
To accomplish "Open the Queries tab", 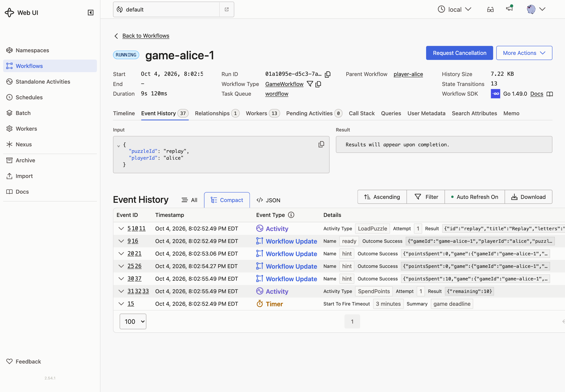I will tap(391, 113).
